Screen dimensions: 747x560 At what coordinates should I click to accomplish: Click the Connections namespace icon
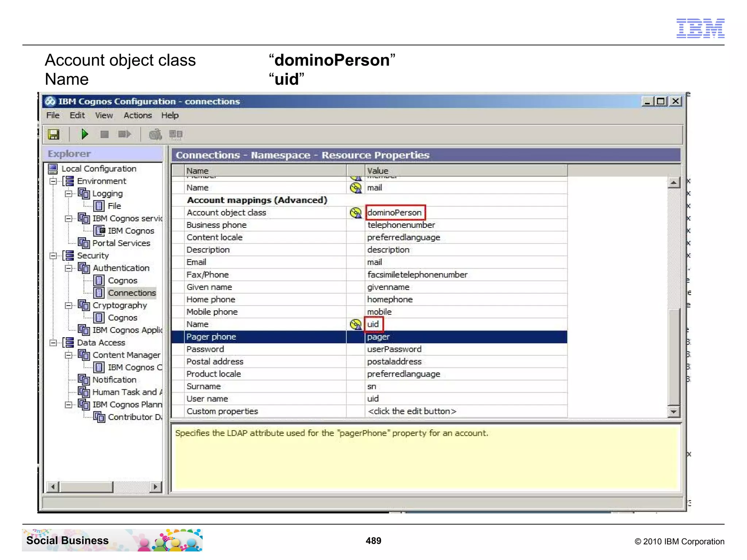pyautogui.click(x=99, y=293)
